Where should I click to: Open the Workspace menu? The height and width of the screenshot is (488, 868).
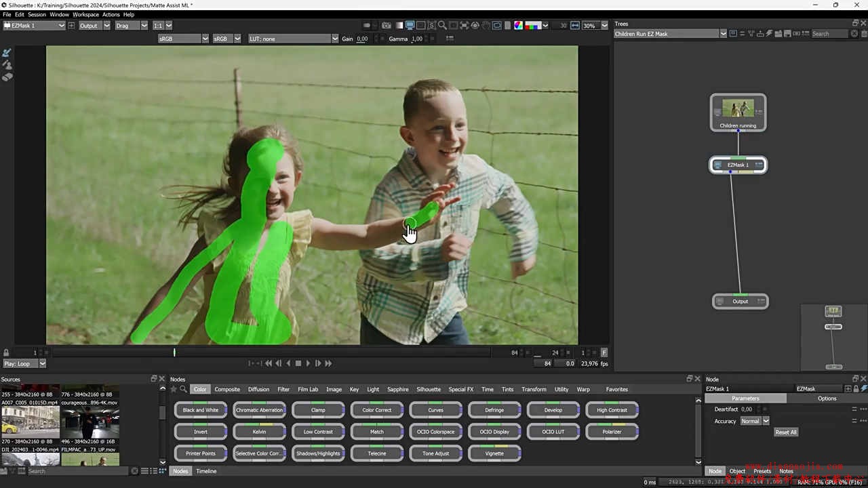[x=85, y=14]
